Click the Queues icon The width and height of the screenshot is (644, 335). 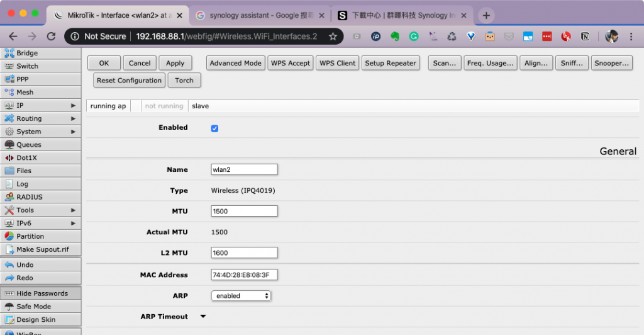click(9, 144)
